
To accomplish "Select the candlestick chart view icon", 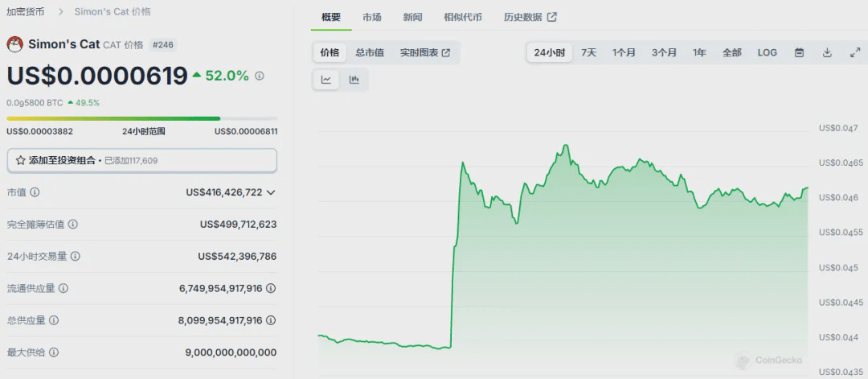I will tap(354, 80).
